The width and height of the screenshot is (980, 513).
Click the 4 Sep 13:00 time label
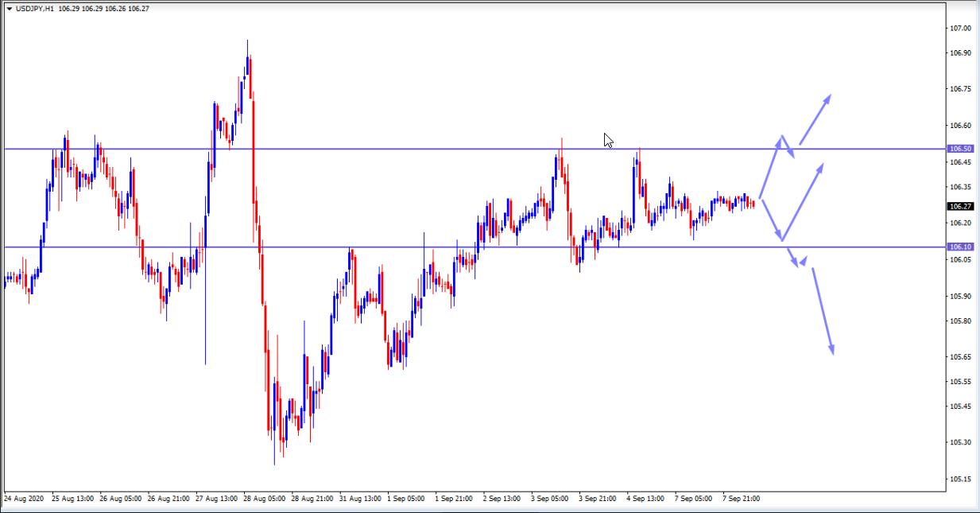tap(645, 499)
